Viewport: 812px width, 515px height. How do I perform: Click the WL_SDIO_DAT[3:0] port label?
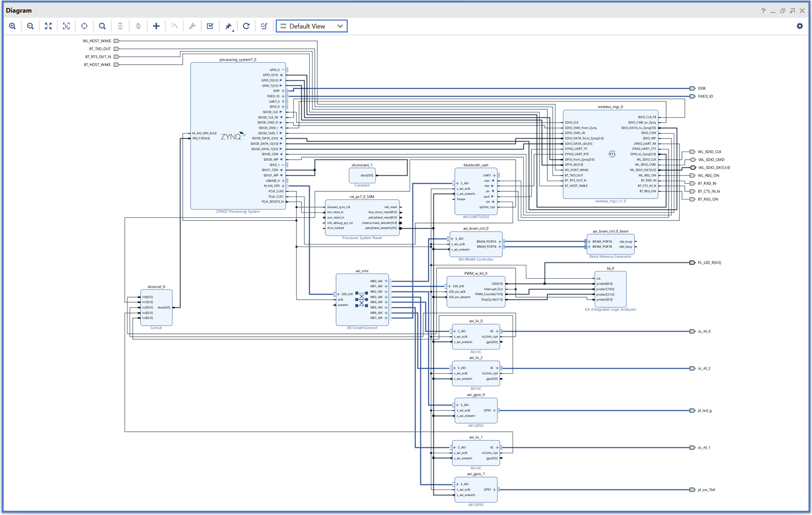[x=714, y=167]
